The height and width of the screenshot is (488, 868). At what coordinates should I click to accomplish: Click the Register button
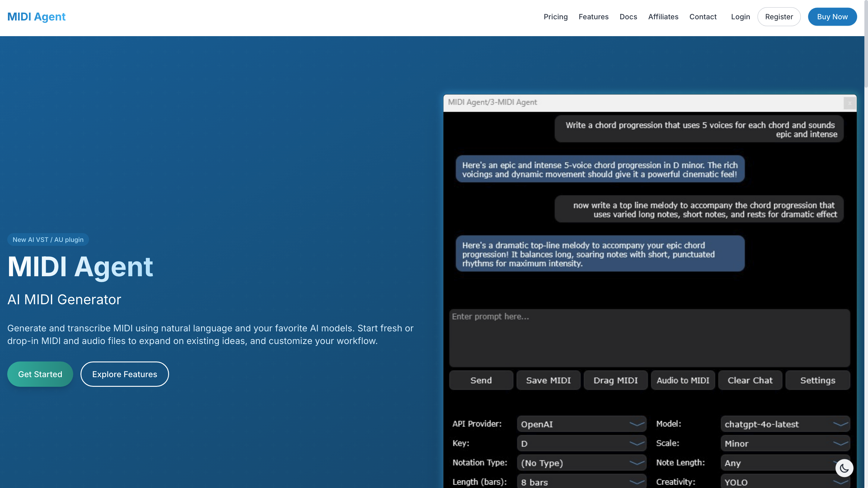[779, 17]
